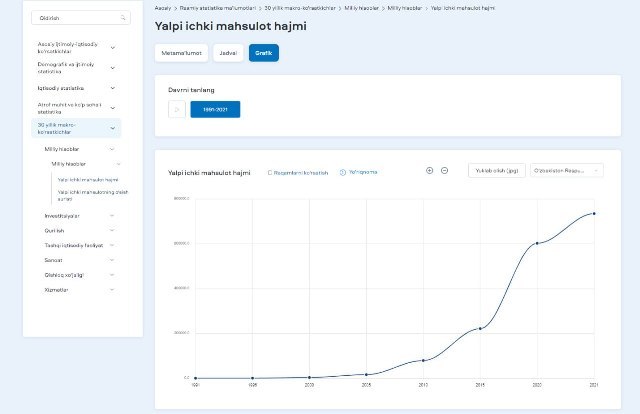Click the Yuklab olish (jpg) button
The height and width of the screenshot is (414, 640).
tap(497, 171)
